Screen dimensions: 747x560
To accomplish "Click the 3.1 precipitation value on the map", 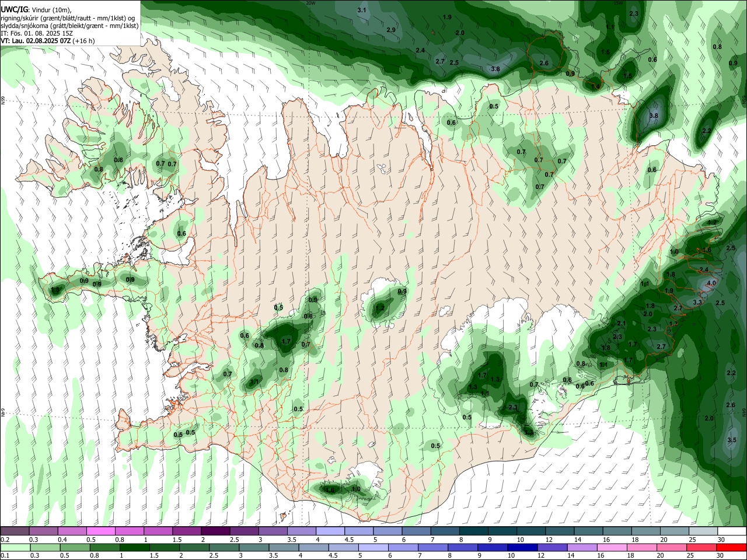I will tap(362, 10).
